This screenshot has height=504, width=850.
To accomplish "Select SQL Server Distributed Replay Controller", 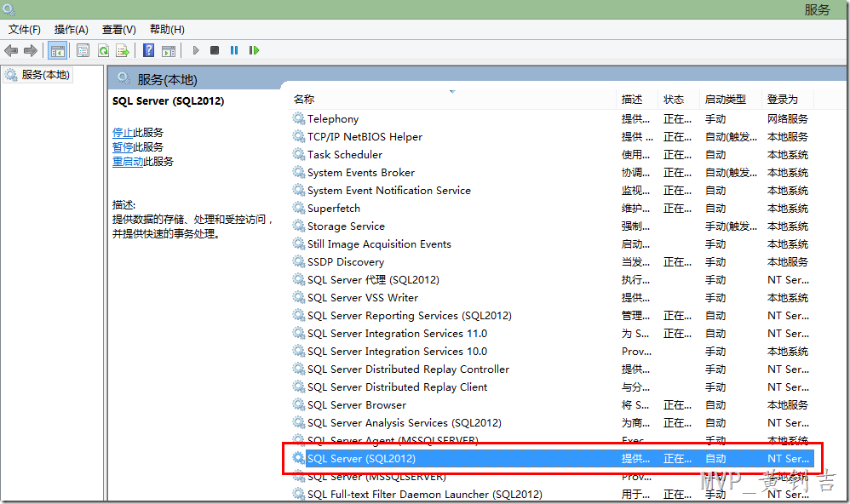I will tap(552, 369).
